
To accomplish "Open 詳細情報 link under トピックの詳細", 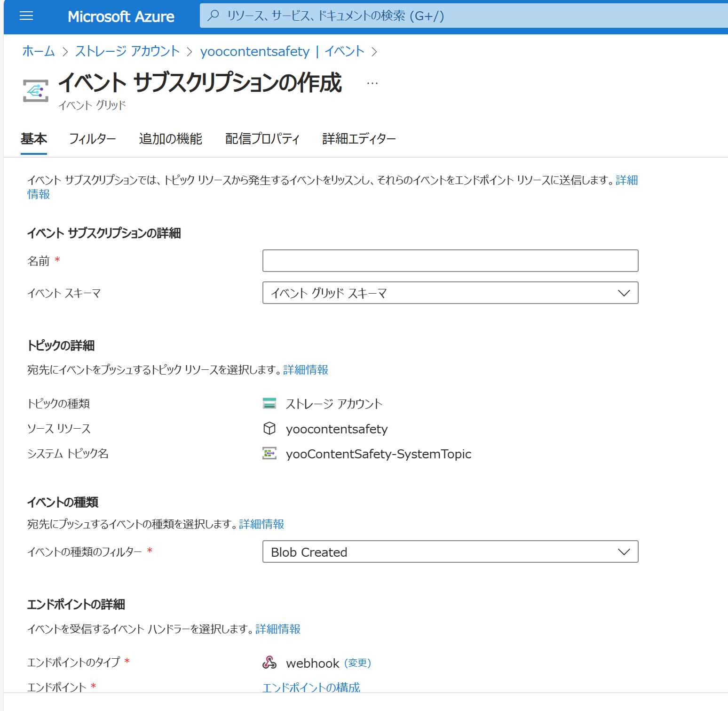I will tap(306, 370).
